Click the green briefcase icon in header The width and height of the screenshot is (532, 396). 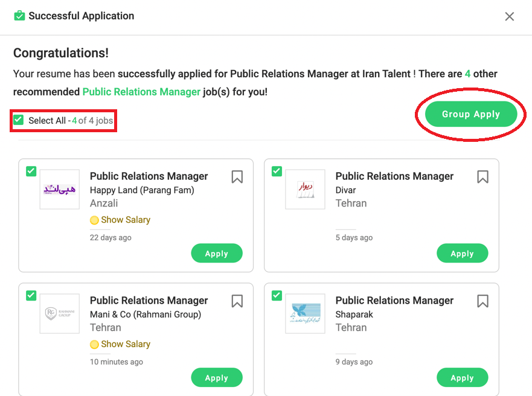tap(19, 16)
